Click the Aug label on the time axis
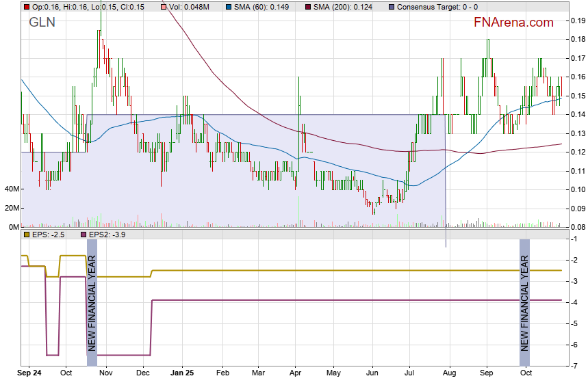Screen dimensions: 588x387 [448, 373]
